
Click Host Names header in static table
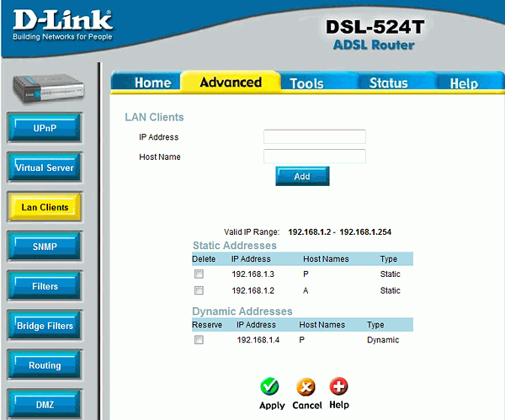point(326,259)
